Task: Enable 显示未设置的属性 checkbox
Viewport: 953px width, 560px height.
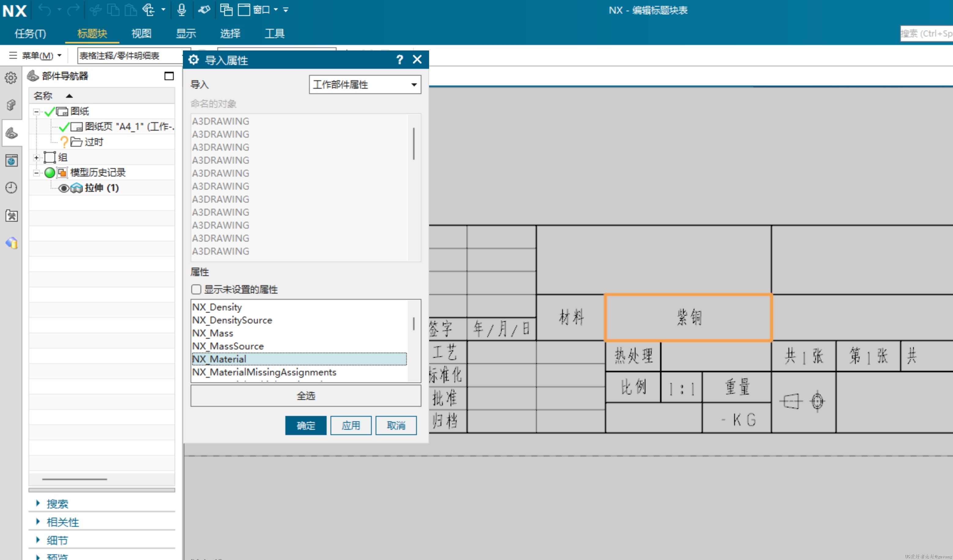Action: 196,289
